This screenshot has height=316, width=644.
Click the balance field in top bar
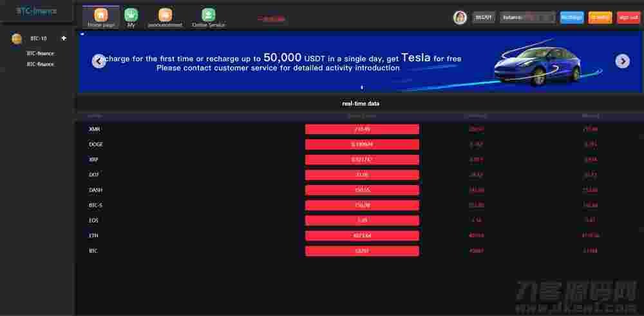528,17
